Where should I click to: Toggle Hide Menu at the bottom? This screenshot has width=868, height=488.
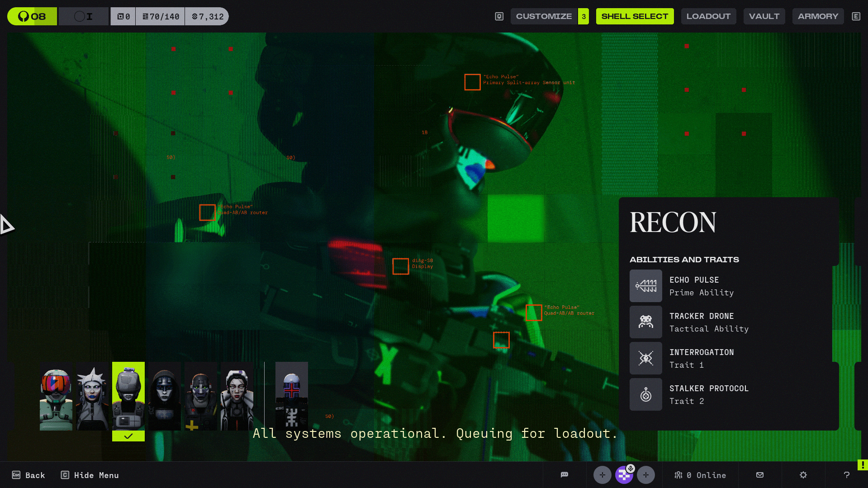90,475
